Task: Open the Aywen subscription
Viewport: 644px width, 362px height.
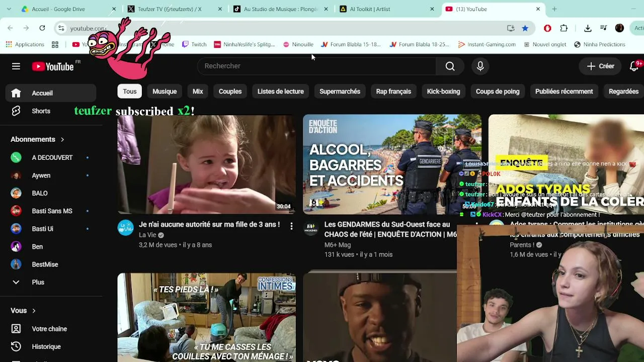Action: [50, 175]
